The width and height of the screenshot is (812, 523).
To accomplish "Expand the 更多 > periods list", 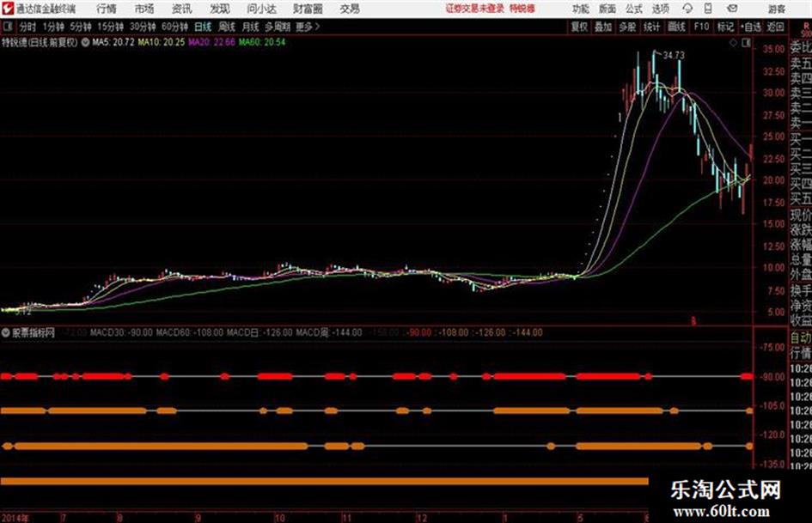I will click(x=308, y=27).
